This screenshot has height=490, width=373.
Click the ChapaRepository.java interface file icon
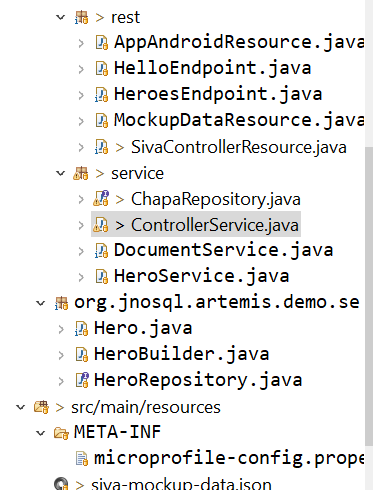click(x=101, y=199)
